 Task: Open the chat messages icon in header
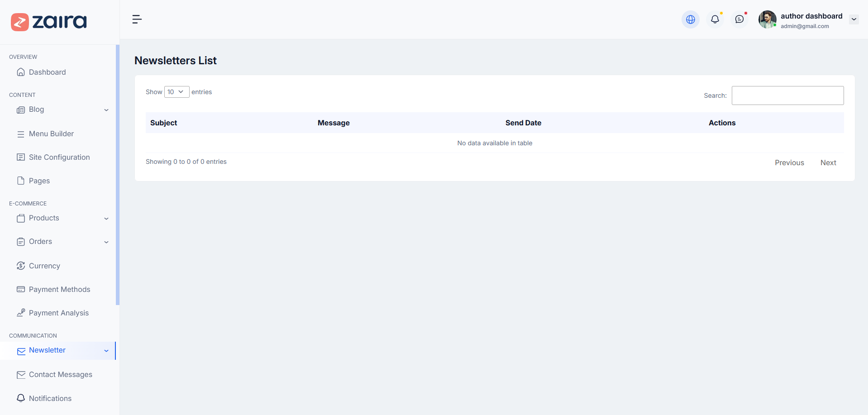(x=739, y=19)
